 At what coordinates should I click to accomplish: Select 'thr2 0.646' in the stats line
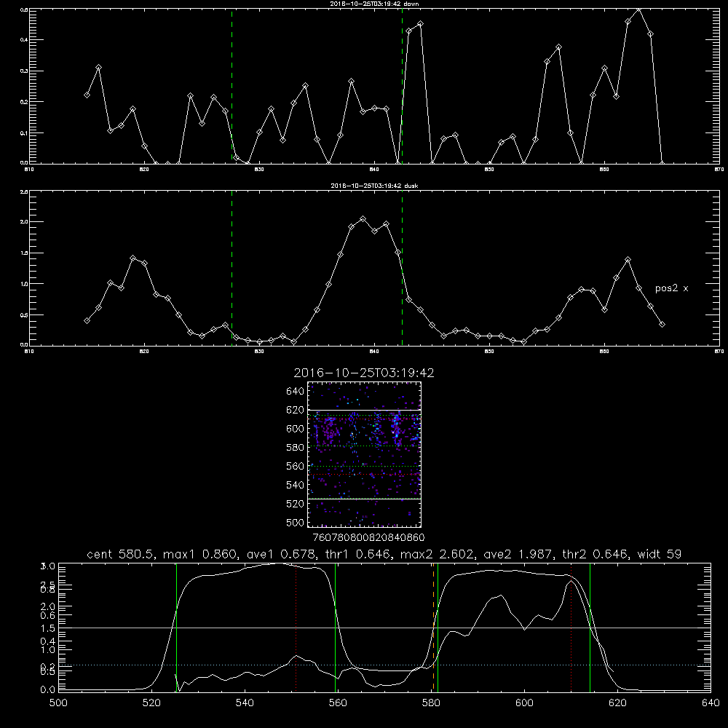pos(595,554)
